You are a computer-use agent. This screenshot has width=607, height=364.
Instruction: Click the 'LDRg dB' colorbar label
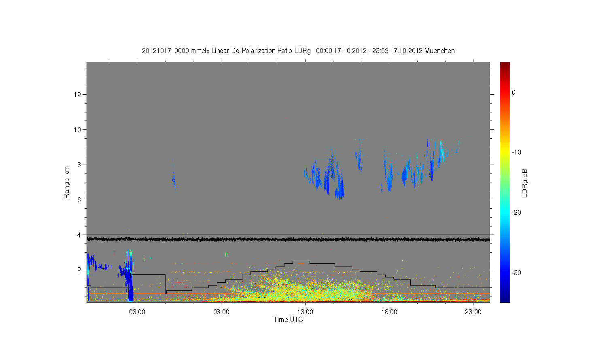pos(525,183)
